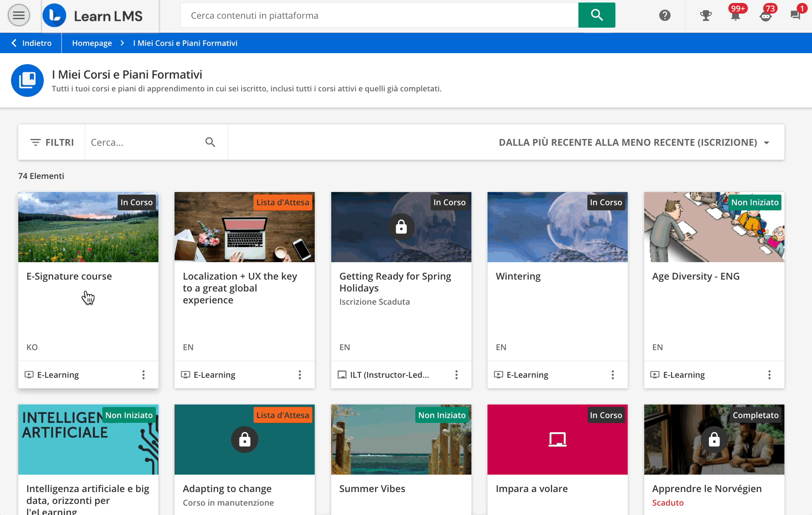Viewport: 812px width, 515px height.
Task: Click the green search button
Action: [596, 15]
